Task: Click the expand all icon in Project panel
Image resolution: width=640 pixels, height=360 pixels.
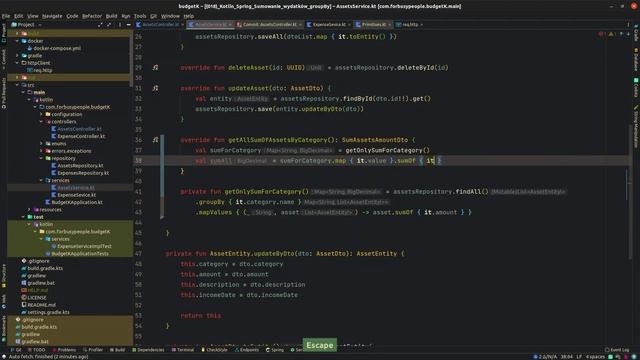Action: tap(100, 25)
